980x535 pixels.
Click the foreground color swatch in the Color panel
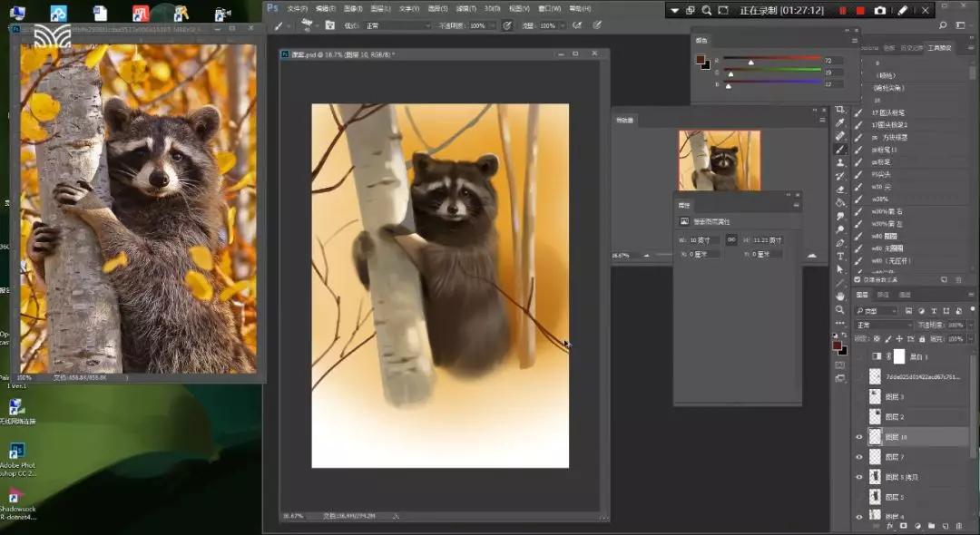[x=701, y=60]
